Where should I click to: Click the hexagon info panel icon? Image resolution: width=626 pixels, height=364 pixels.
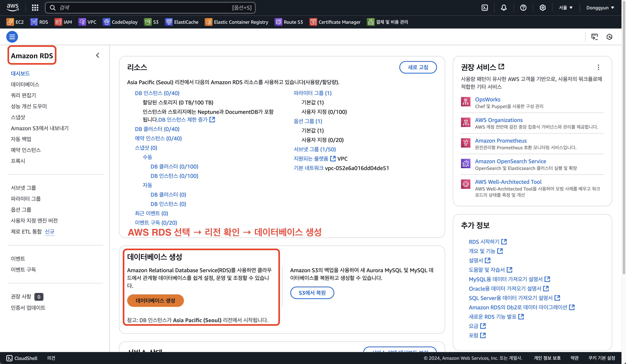coord(609,37)
